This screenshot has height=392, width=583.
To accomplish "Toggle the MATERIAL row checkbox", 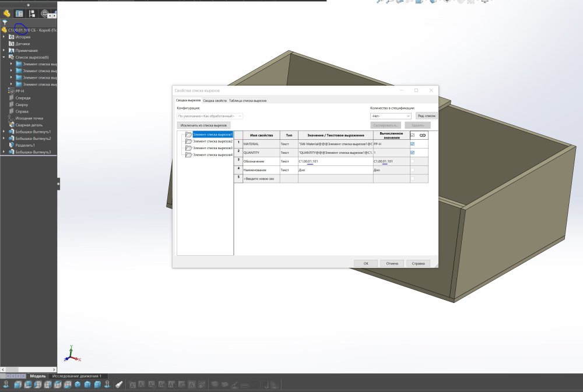I will (412, 144).
